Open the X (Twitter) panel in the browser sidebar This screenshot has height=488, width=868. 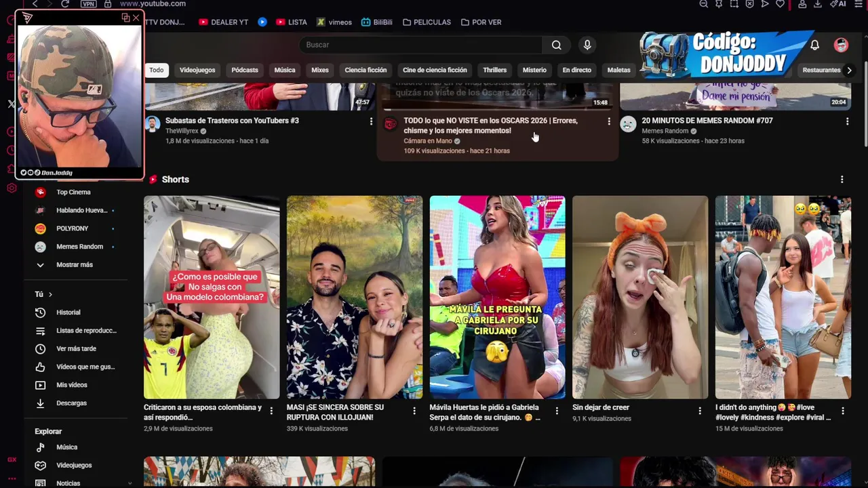click(12, 104)
